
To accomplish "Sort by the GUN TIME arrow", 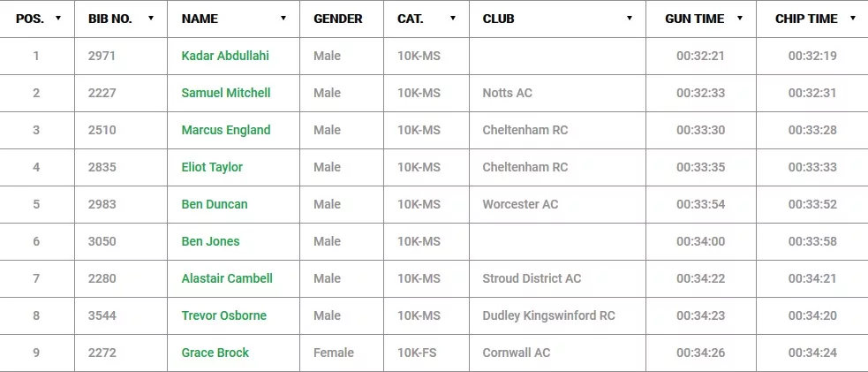I will pos(740,19).
